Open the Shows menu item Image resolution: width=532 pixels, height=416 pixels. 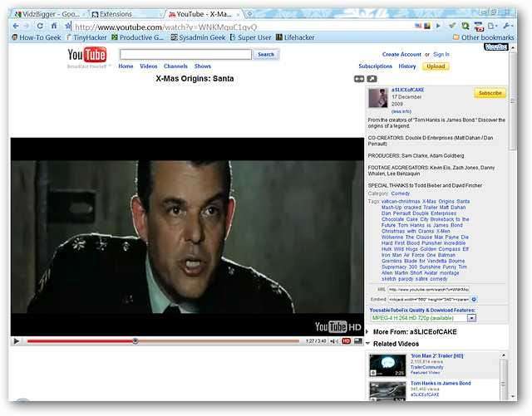[203, 66]
